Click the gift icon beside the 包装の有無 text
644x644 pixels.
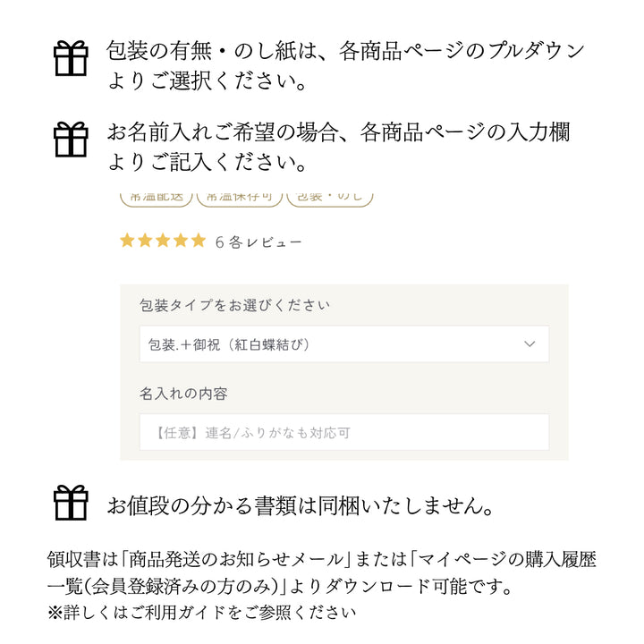coord(72,58)
